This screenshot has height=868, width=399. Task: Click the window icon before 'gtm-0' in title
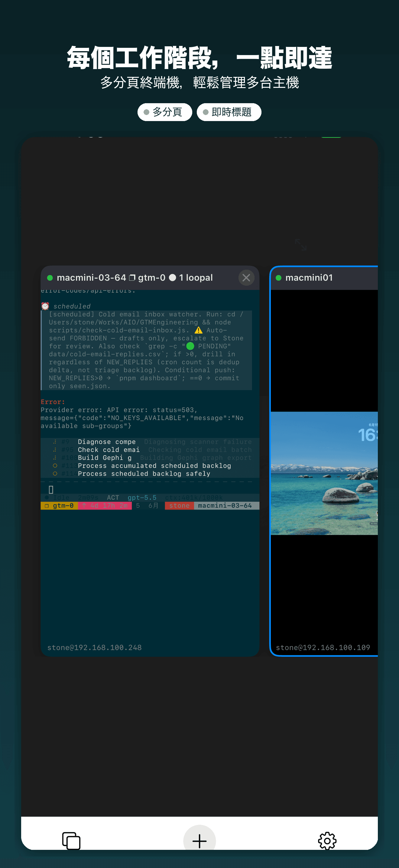[x=132, y=278]
